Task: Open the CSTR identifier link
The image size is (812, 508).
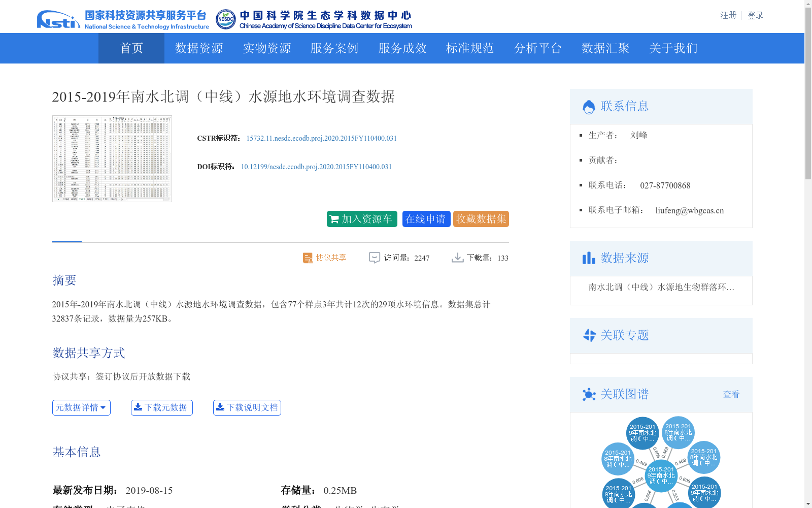Action: 322,138
